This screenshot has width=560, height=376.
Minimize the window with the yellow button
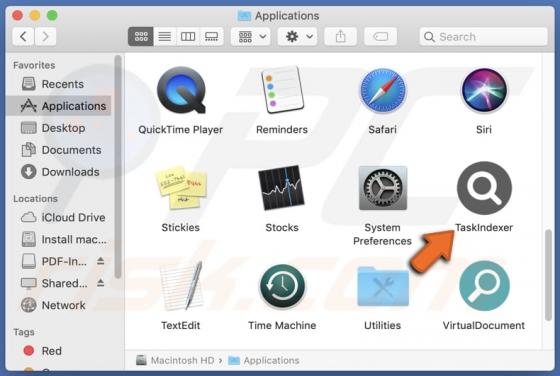pyautogui.click(x=35, y=15)
